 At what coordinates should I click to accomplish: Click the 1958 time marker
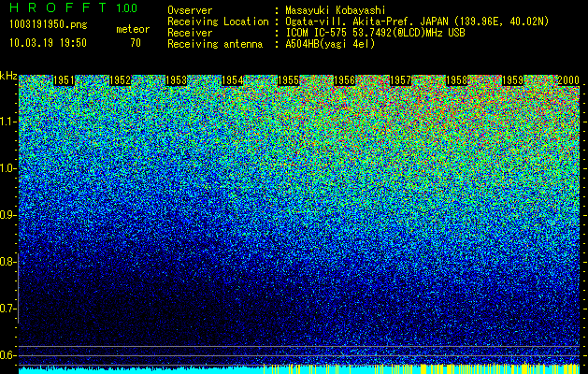[x=456, y=80]
